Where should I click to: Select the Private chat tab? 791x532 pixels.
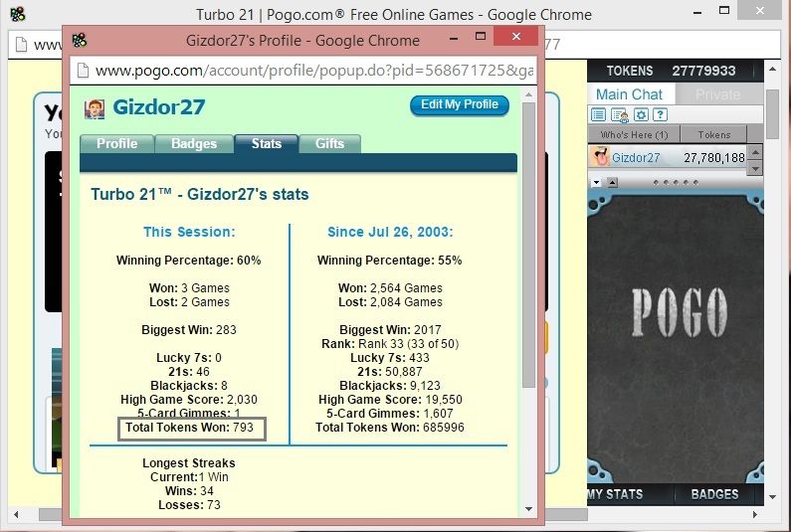pyautogui.click(x=717, y=94)
